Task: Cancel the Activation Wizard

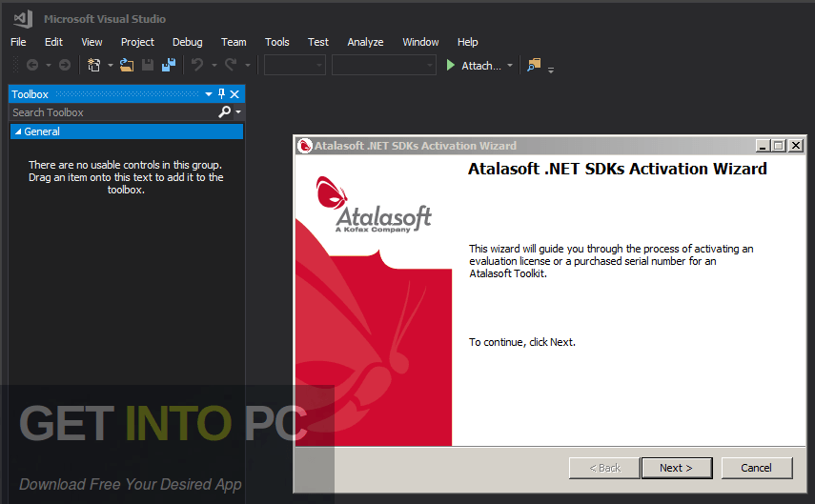Action: click(756, 468)
